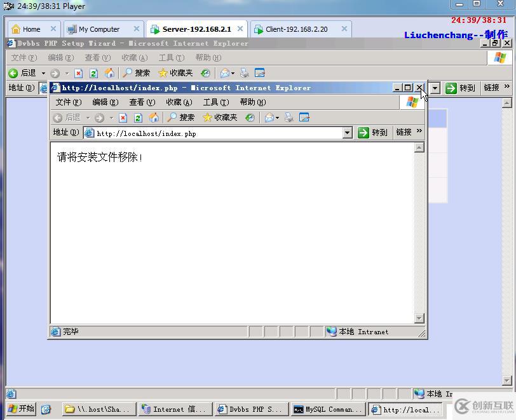Expand links chevron in localhost window
Screen dimensions: 516x420
pyautogui.click(x=419, y=131)
